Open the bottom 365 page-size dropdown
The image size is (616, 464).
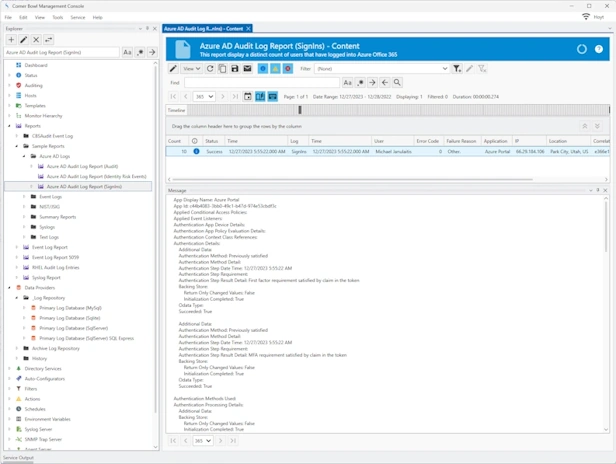click(203, 441)
